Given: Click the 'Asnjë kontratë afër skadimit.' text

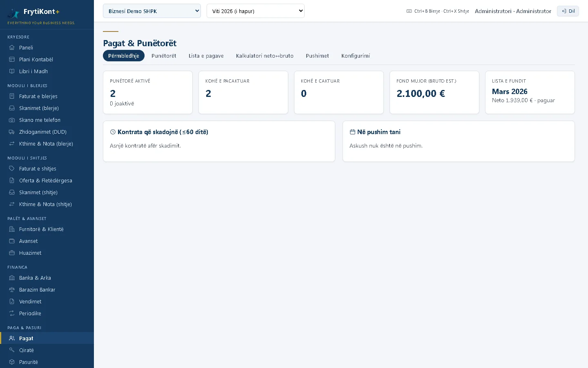Looking at the screenshot, I should [x=145, y=146].
